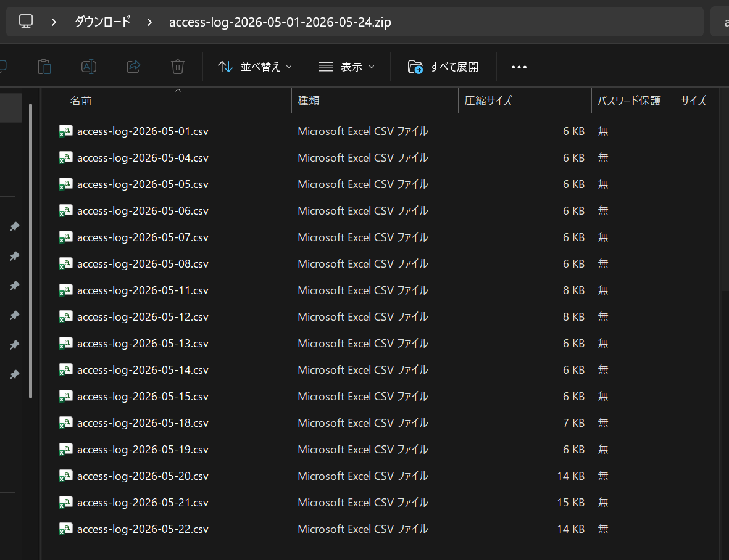This screenshot has height=560, width=729.
Task: Click the Paste clipboard toolbar icon
Action: 44,67
